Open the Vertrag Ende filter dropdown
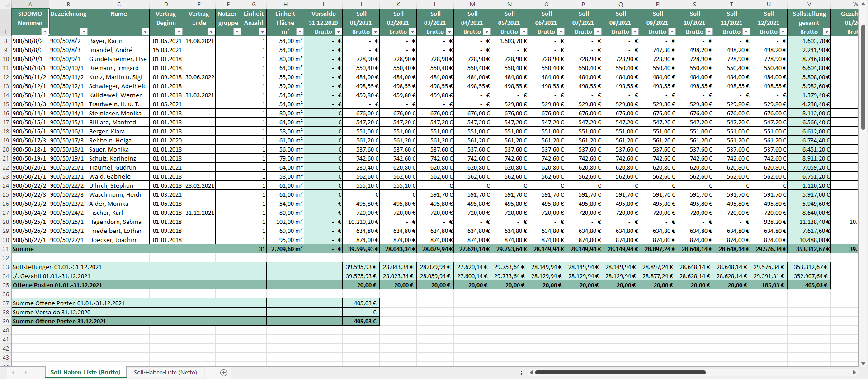868x379 pixels. 211,32
